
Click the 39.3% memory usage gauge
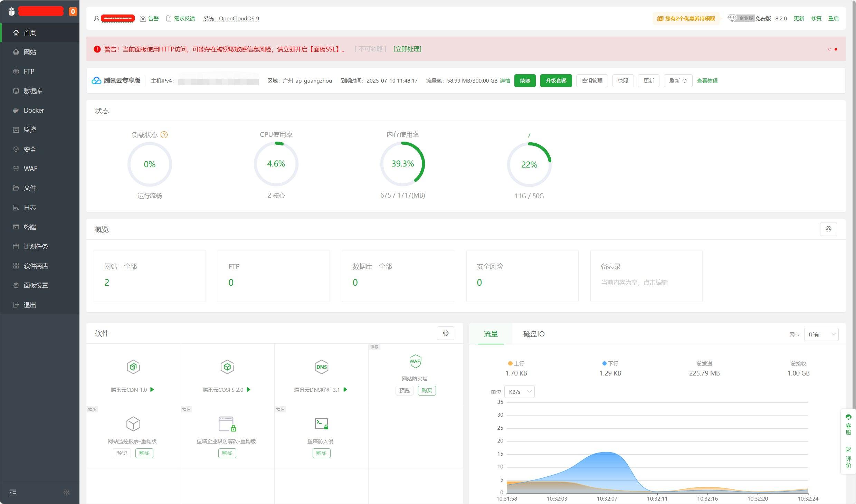point(402,164)
